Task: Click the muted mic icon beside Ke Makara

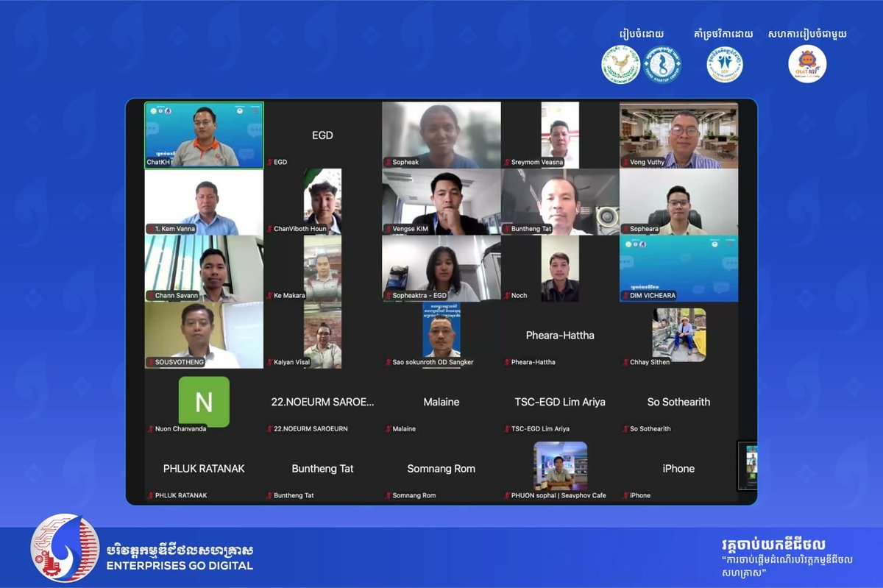Action: (x=269, y=296)
